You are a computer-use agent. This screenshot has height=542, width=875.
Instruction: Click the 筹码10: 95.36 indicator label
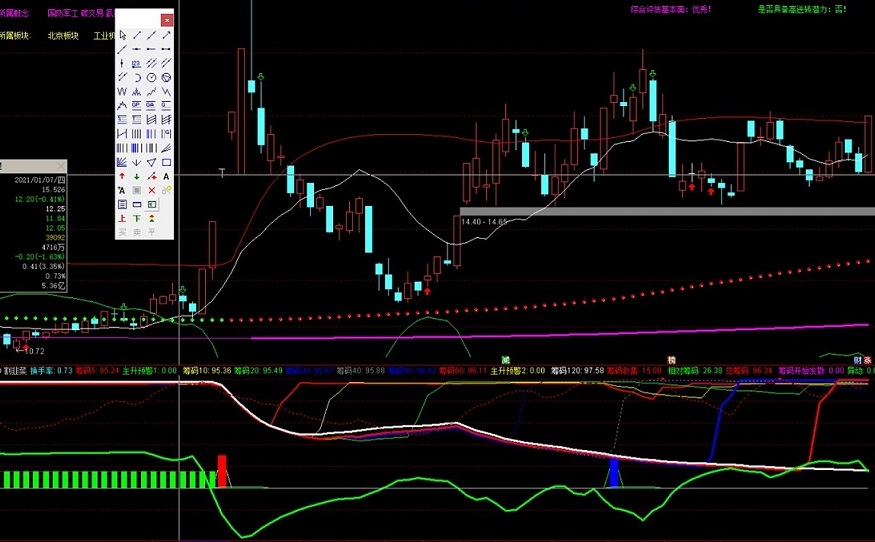pyautogui.click(x=207, y=371)
